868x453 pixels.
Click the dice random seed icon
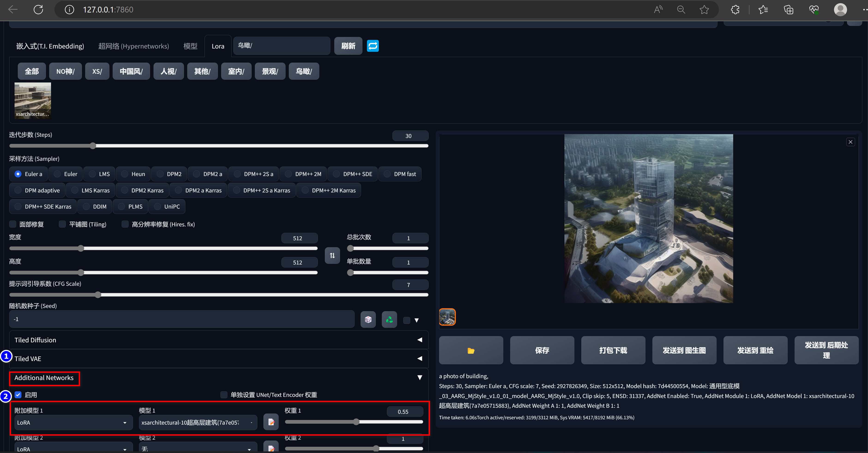pyautogui.click(x=368, y=319)
